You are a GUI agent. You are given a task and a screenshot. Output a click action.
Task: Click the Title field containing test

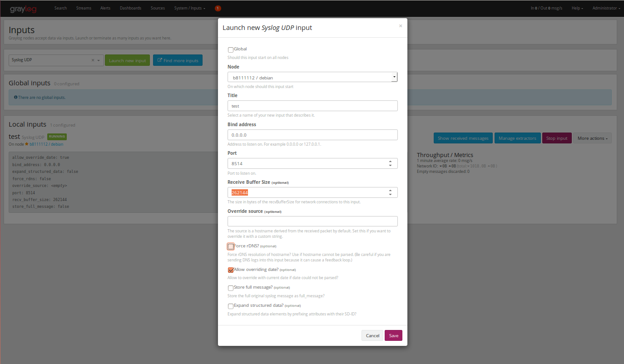click(x=312, y=106)
